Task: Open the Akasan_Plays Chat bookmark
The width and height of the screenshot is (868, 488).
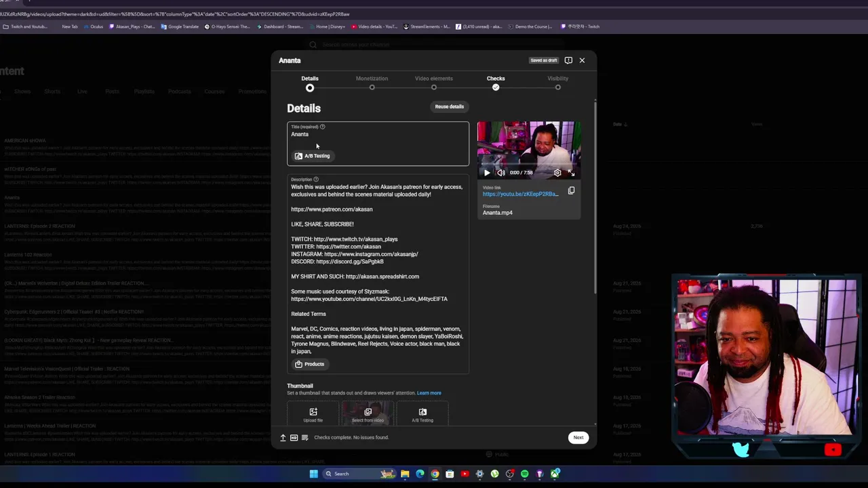Action: point(132,26)
